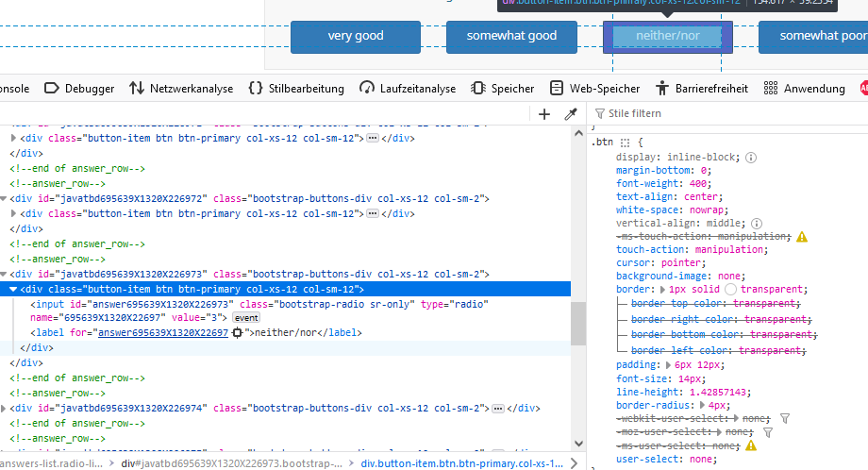Click the event badge on the input element
This screenshot has width=868, height=470.
(246, 319)
